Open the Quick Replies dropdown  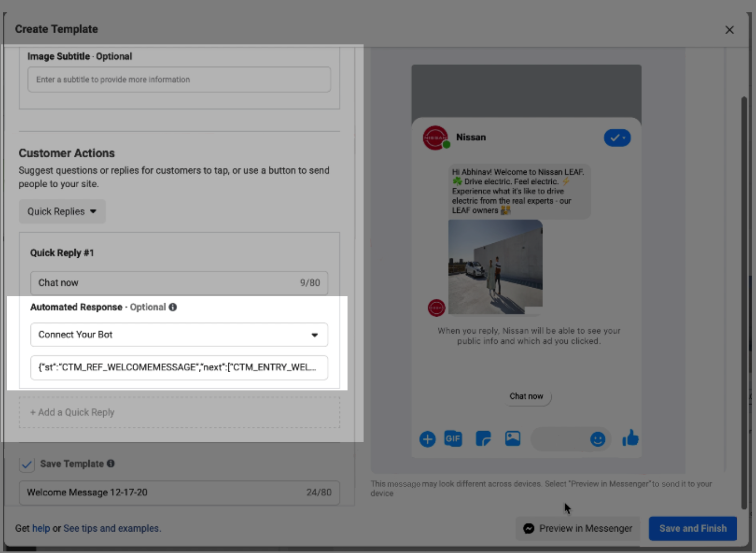tap(62, 211)
